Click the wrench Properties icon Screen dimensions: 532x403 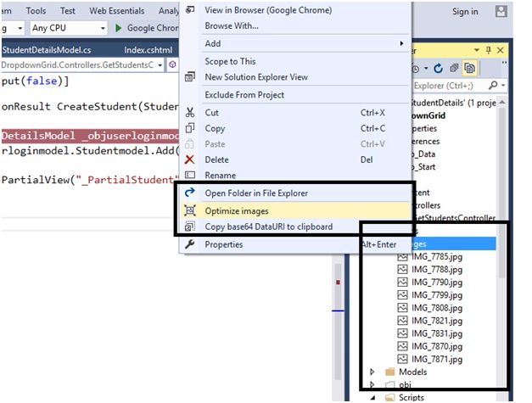pyautogui.click(x=190, y=243)
